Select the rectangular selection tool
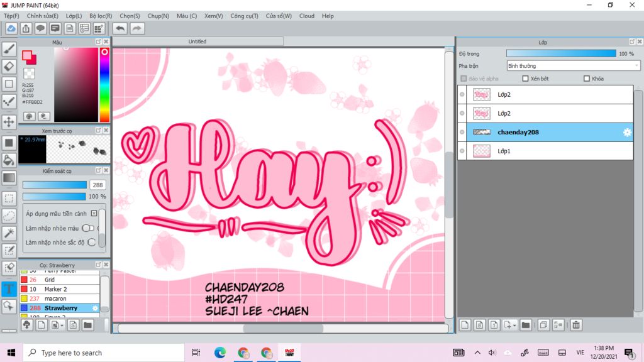The width and height of the screenshot is (644, 362). coord(9,199)
